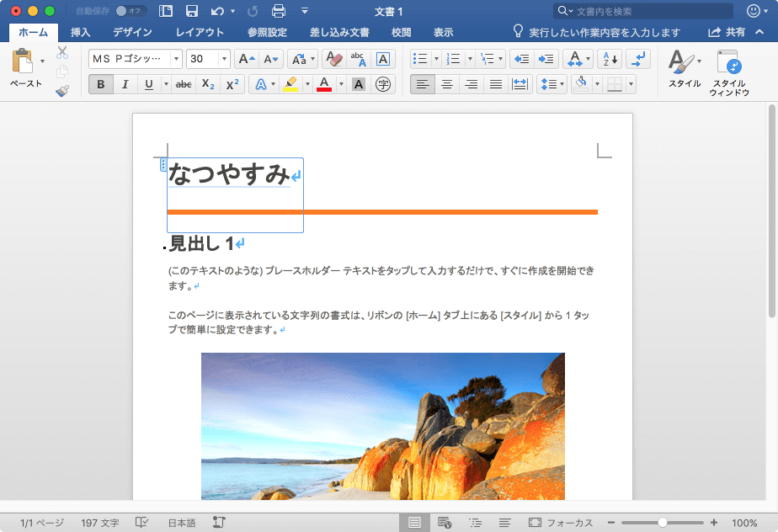Open the Review tab
The image size is (778, 532).
[x=401, y=32]
